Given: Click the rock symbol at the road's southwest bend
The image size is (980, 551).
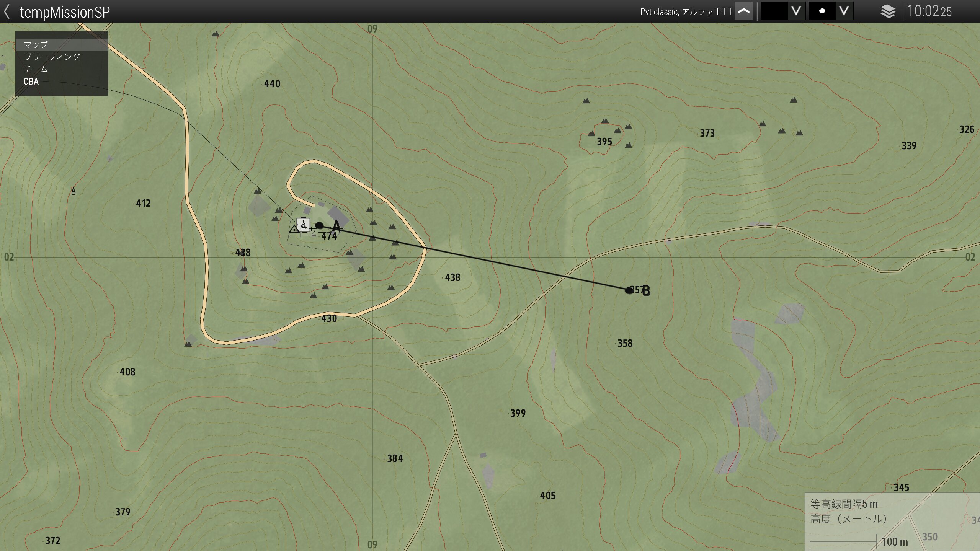Looking at the screenshot, I should click(x=188, y=344).
